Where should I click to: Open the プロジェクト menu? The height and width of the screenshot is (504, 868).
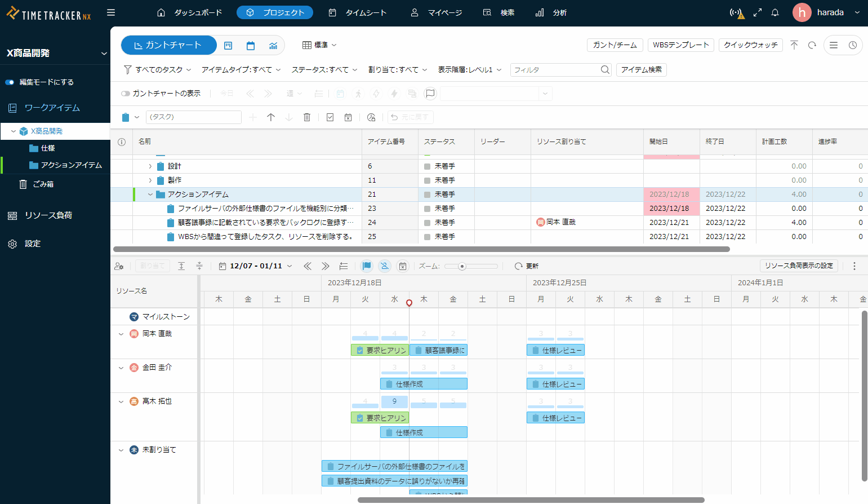275,12
